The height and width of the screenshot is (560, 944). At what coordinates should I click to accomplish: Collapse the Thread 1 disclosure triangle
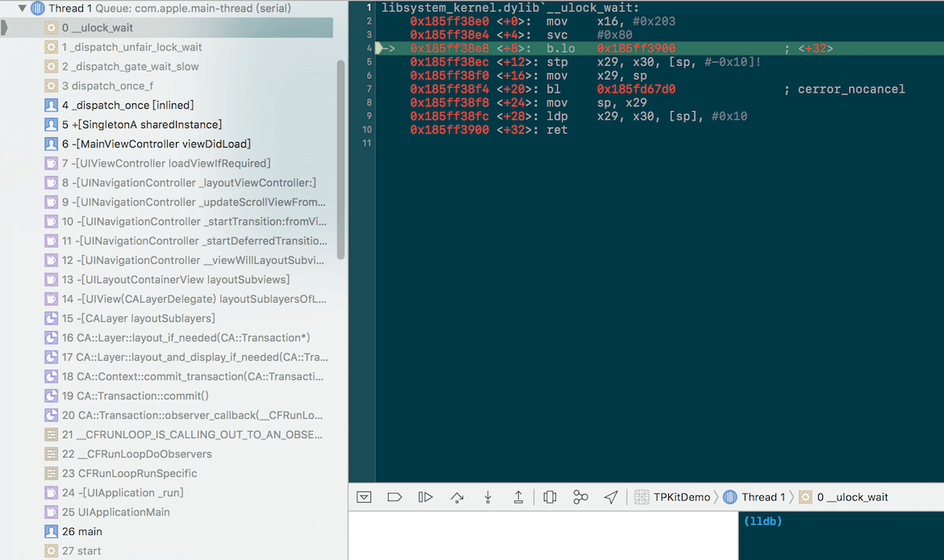click(x=22, y=8)
